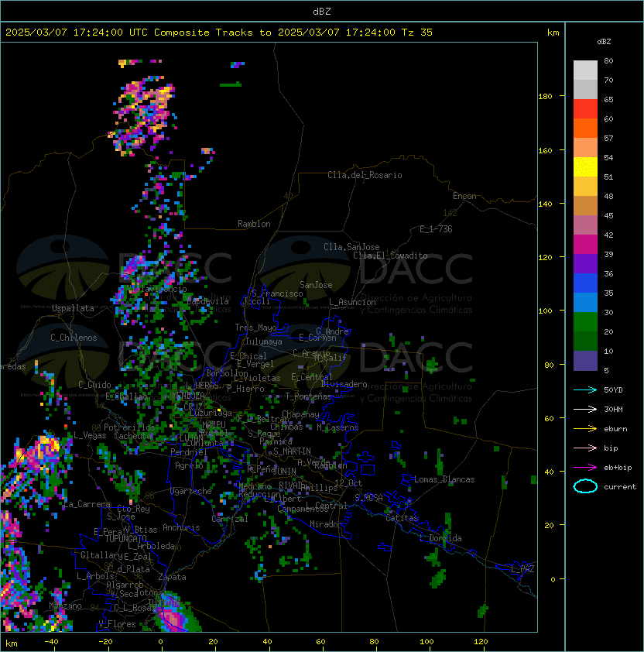Select the Zapata label
Image resolution: width=644 pixels, height=652 pixels.
(172, 577)
